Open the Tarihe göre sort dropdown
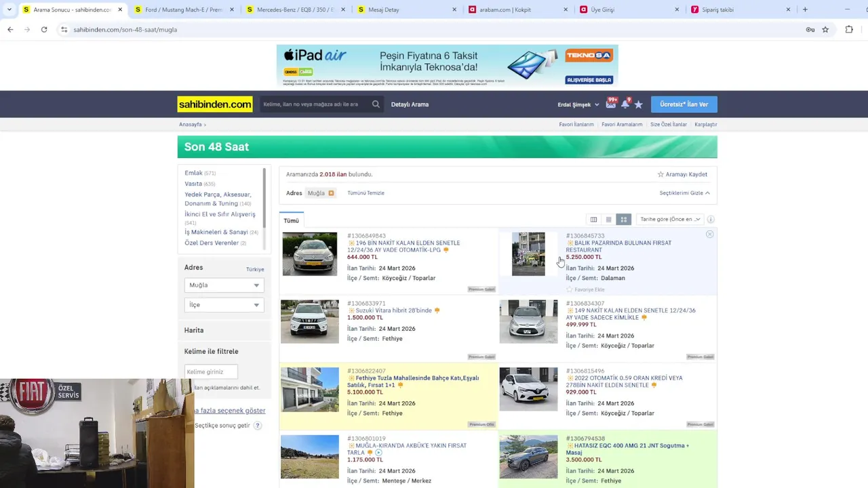The width and height of the screenshot is (868, 488). 670,220
